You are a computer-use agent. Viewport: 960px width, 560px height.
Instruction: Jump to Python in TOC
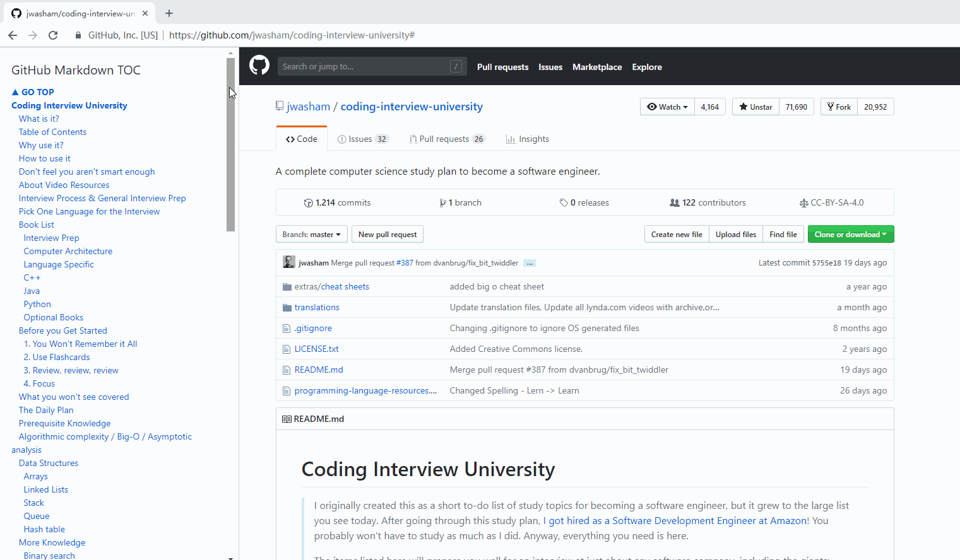click(37, 304)
